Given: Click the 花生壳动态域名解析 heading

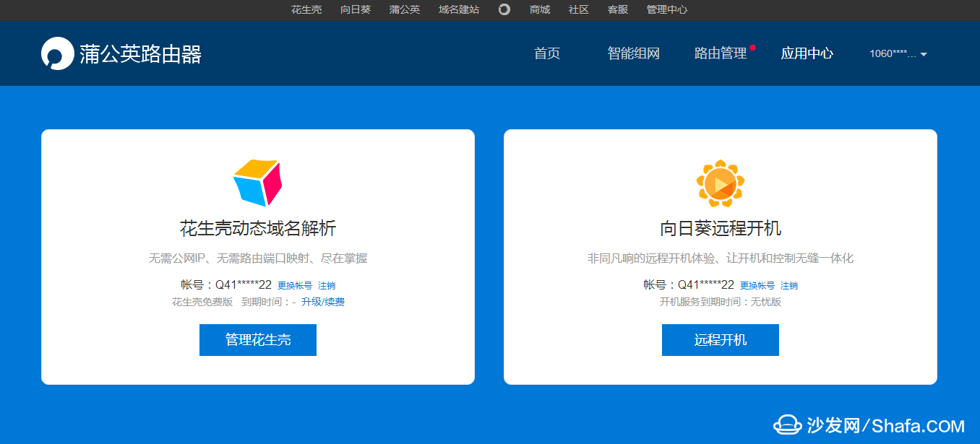Looking at the screenshot, I should pyautogui.click(x=258, y=229).
